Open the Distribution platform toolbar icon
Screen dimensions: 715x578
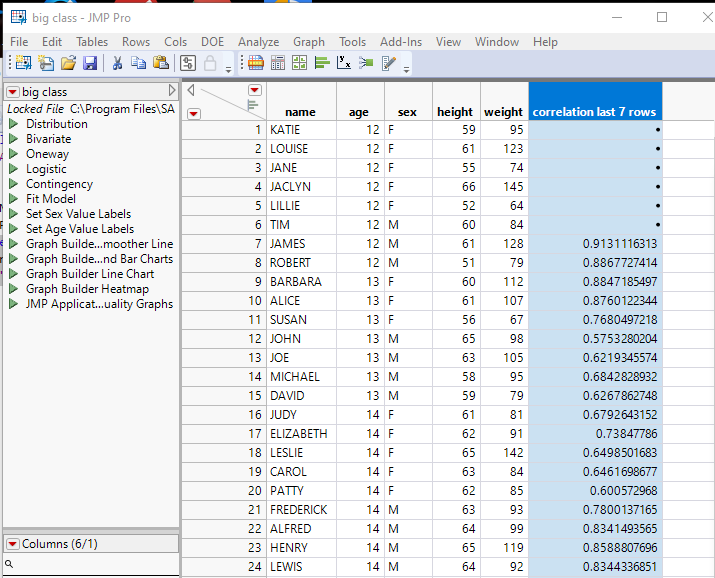(x=322, y=64)
